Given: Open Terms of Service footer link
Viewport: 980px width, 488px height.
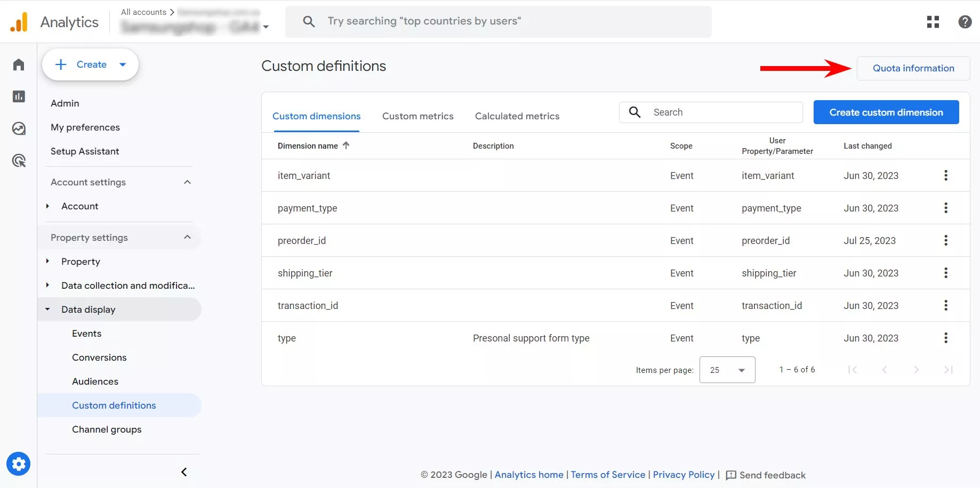Looking at the screenshot, I should coord(608,475).
